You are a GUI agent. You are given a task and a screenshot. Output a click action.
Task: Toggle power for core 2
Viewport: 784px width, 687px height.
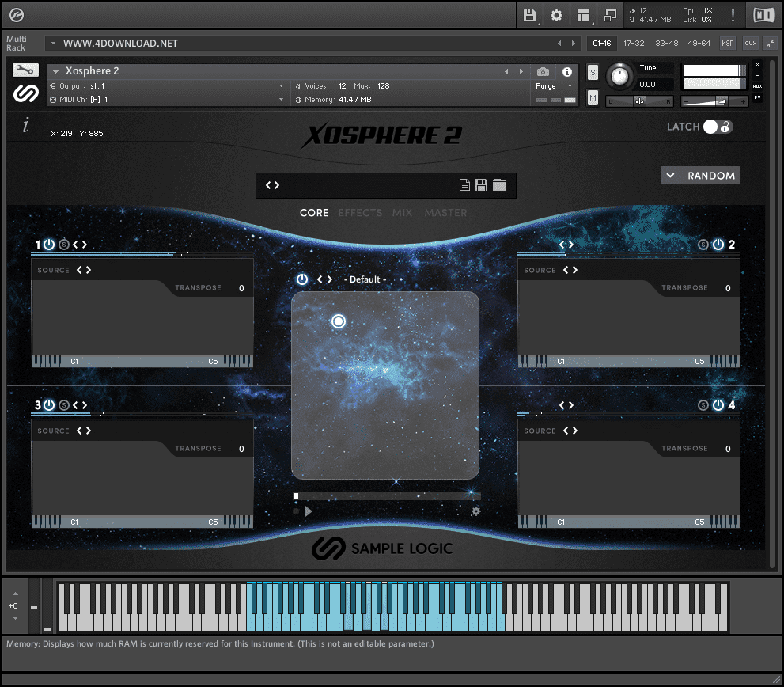click(718, 245)
